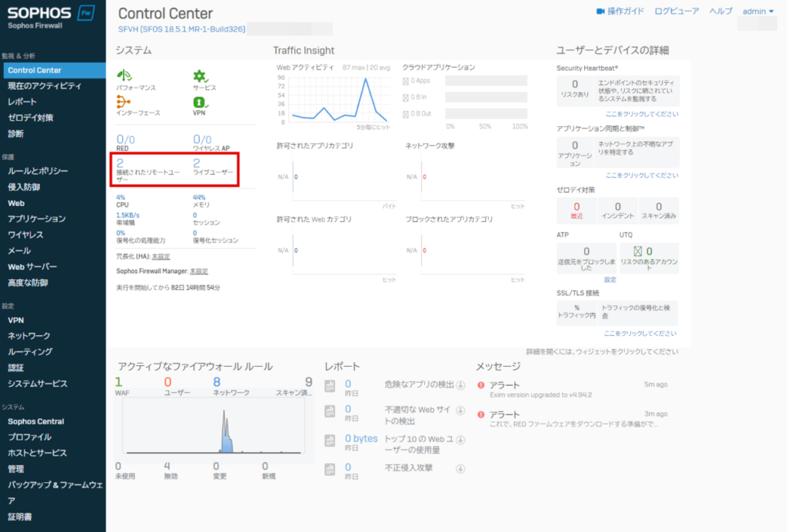
Task: Click the report icon for 0 bytes row
Action: 330,441
